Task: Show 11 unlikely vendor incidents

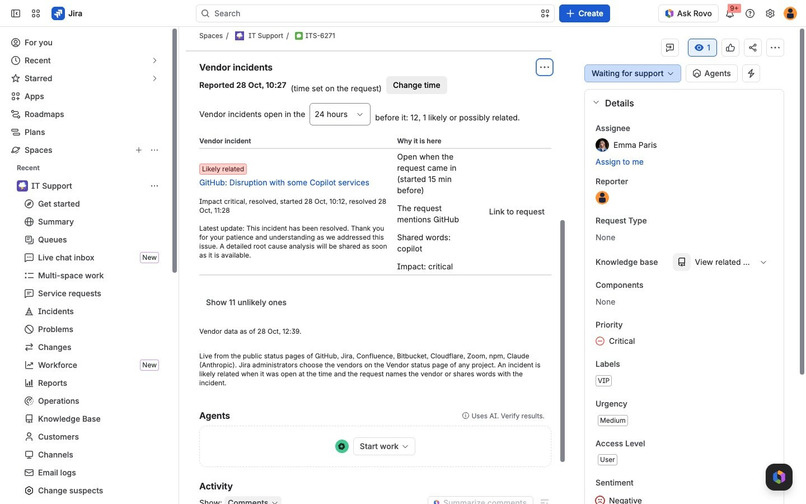Action: [x=246, y=302]
